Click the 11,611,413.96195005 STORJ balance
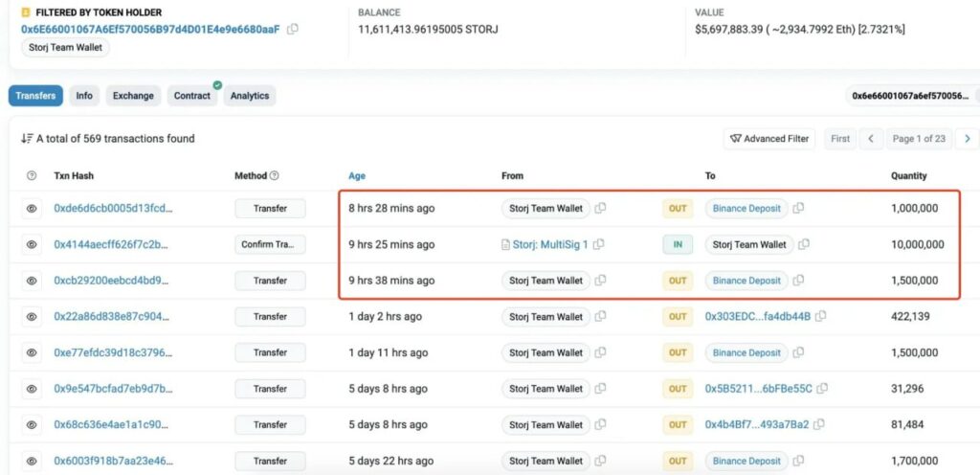 [428, 29]
